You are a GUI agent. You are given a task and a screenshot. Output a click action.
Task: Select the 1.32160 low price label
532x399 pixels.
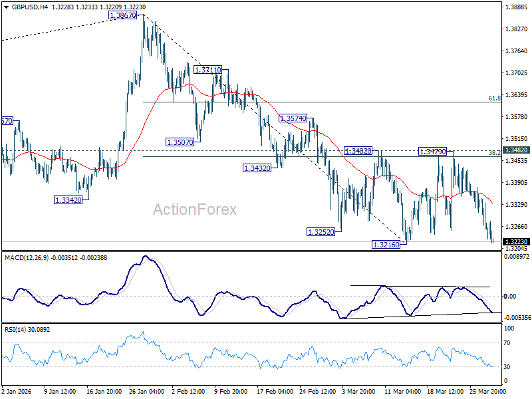pyautogui.click(x=386, y=245)
